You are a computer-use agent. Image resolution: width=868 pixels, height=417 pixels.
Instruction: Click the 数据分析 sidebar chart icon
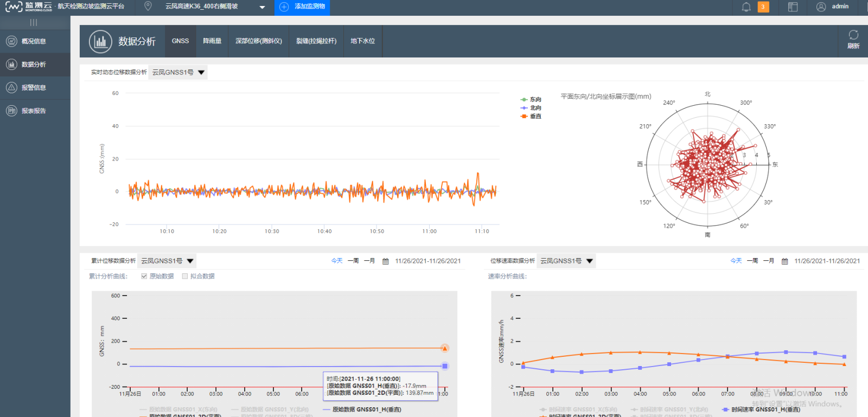click(x=11, y=65)
